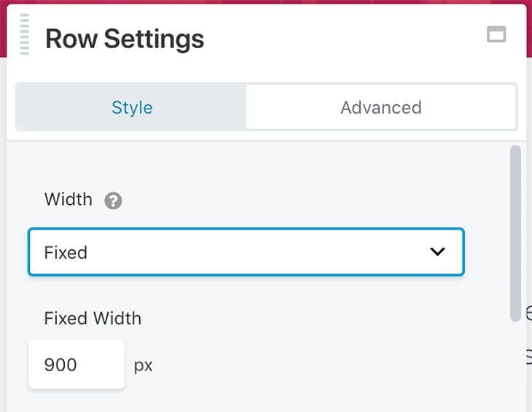
Task: Click the settings panel scrollbar thumb
Action: pyautogui.click(x=515, y=232)
